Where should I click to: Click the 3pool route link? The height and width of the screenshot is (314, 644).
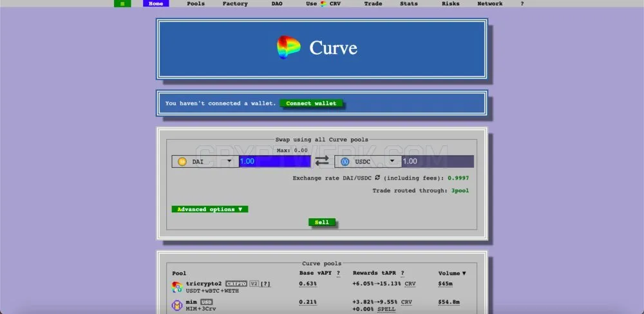coord(460,190)
